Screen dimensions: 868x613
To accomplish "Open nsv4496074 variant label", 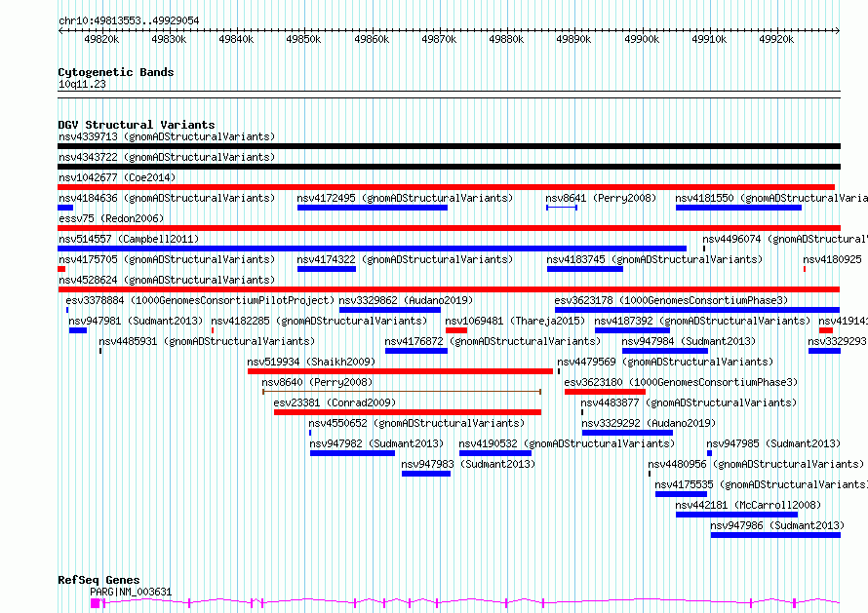I will [785, 239].
